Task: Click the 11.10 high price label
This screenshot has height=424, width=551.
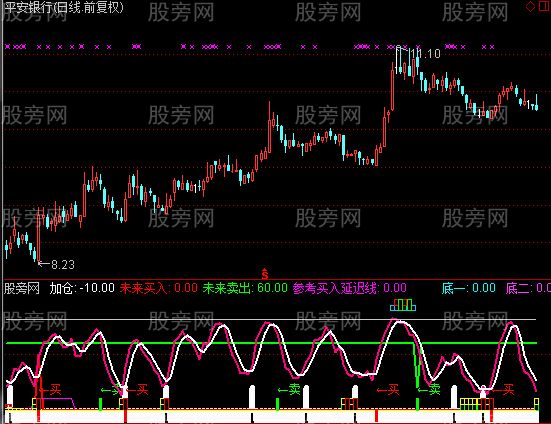Action: click(x=425, y=54)
